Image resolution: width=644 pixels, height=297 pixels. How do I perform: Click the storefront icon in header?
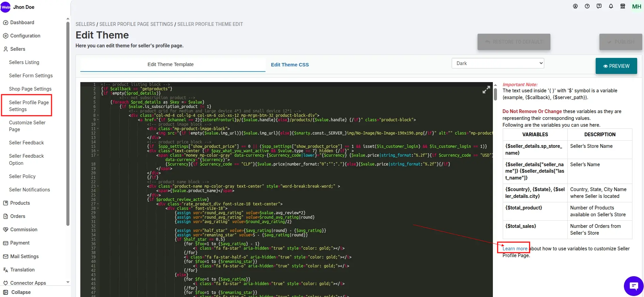pyautogui.click(x=623, y=6)
